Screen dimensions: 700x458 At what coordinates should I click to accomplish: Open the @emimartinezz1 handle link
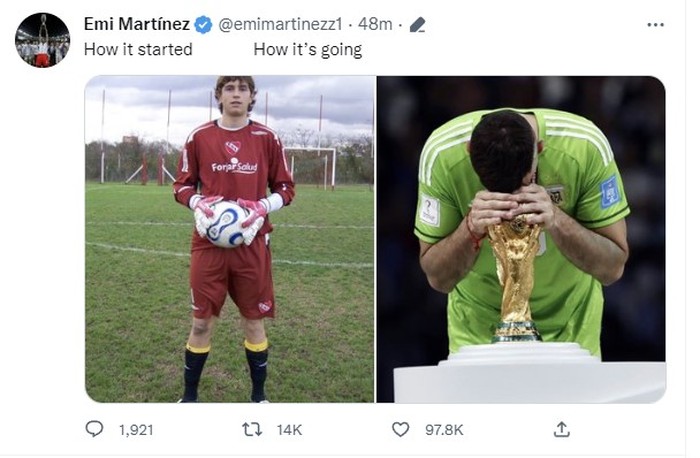280,24
